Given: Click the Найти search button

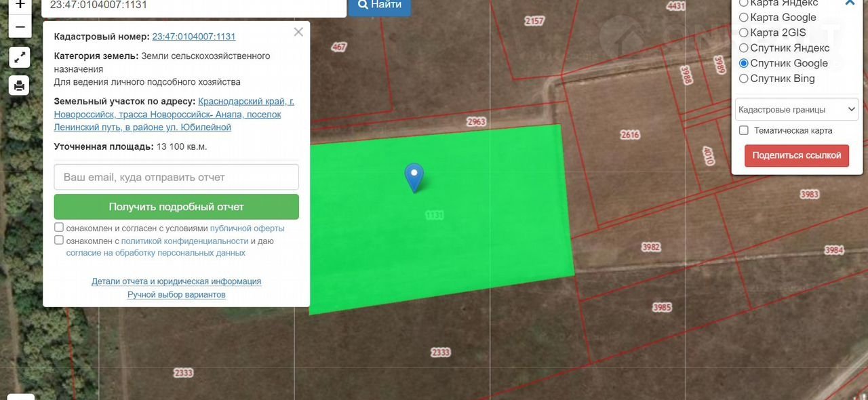Looking at the screenshot, I should (x=380, y=5).
